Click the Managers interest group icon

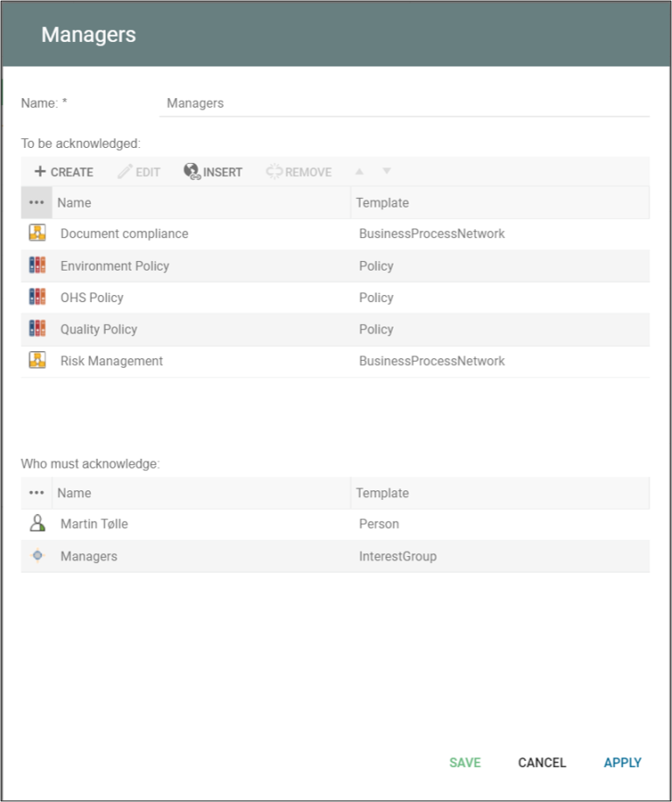[37, 556]
